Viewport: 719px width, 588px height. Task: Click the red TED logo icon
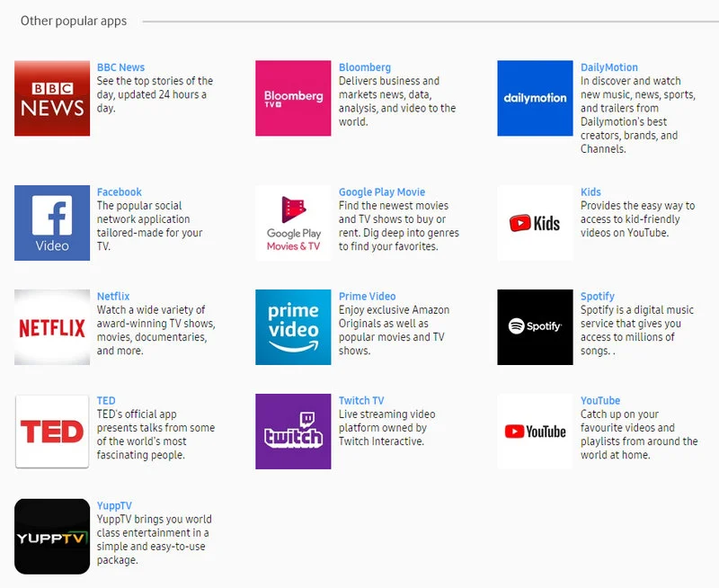[52, 432]
